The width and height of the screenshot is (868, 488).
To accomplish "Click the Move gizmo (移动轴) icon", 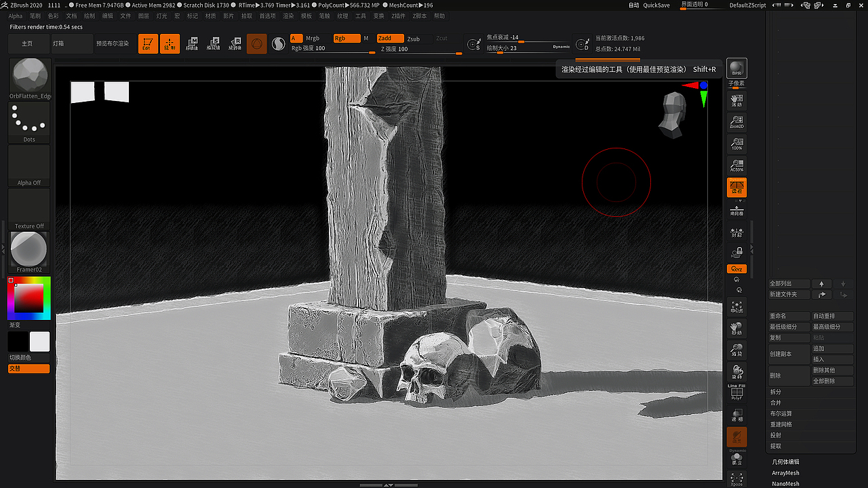I will (193, 44).
